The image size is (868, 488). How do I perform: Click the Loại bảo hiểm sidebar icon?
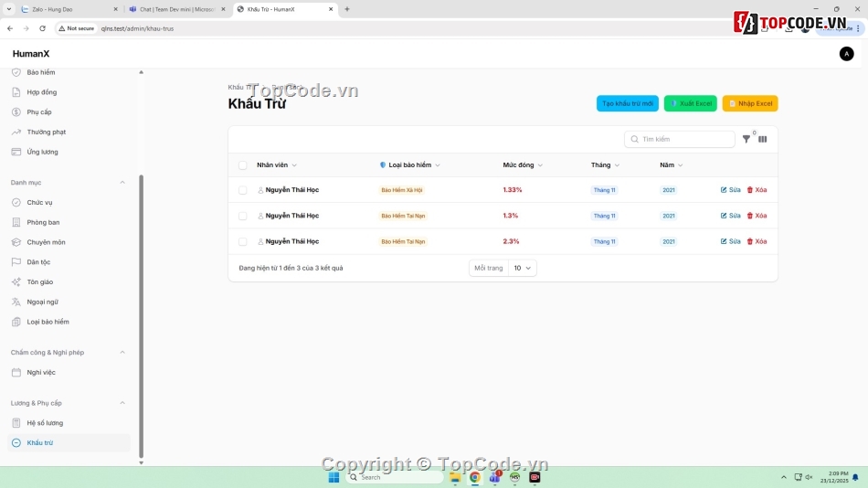[16, 322]
